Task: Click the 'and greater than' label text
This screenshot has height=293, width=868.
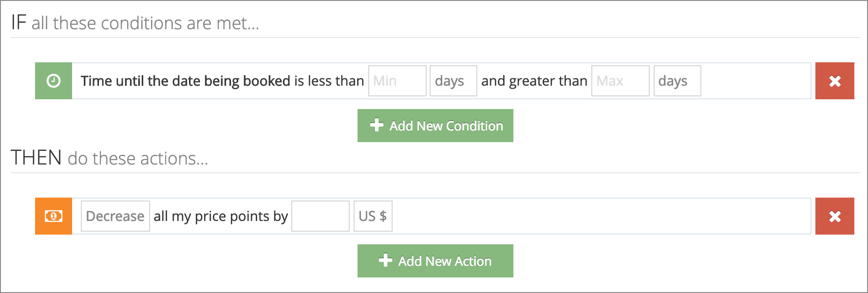Action: 534,81
